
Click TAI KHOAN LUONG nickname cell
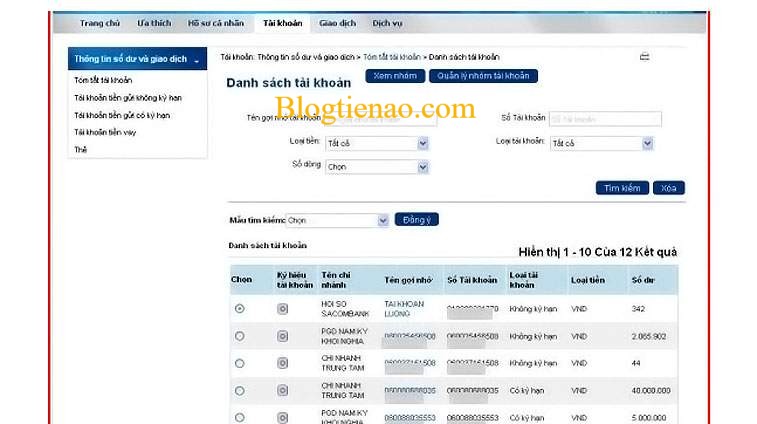(x=404, y=309)
